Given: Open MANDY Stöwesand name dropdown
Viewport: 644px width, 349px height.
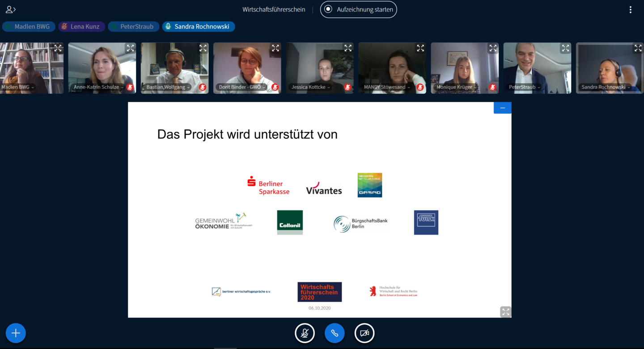Looking at the screenshot, I should point(387,87).
